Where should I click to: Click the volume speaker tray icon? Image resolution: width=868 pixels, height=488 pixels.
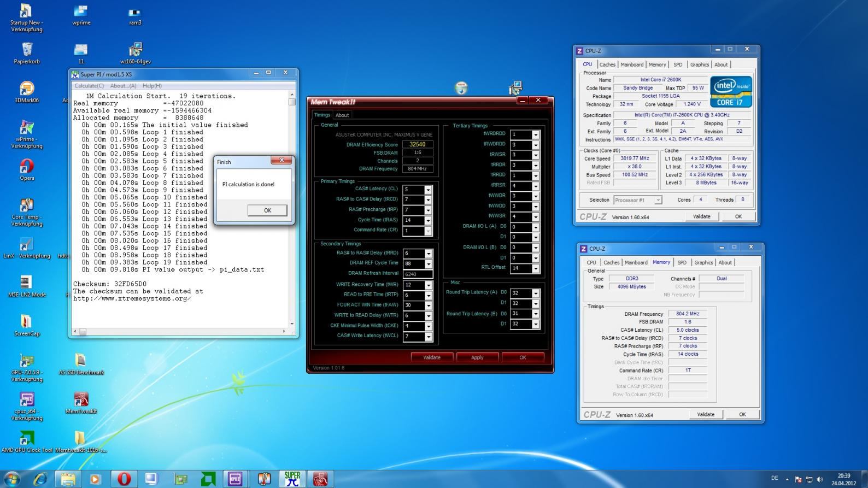click(x=820, y=479)
